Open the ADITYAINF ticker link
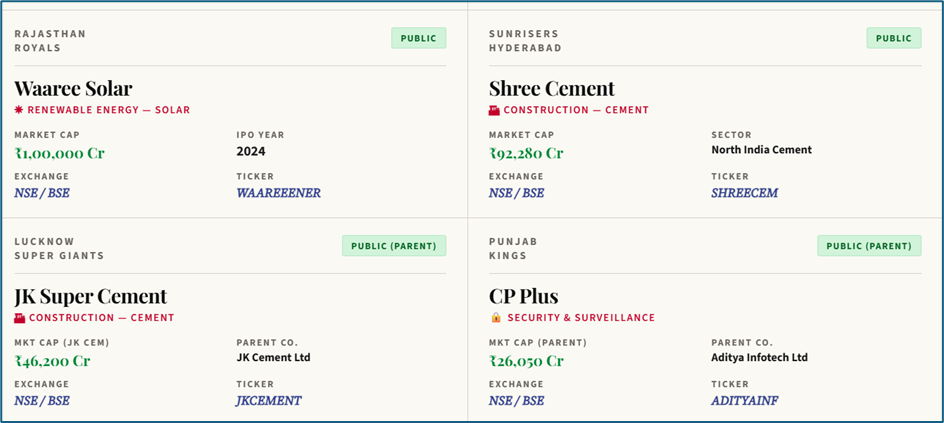Viewport: 944px width, 423px height. (744, 401)
